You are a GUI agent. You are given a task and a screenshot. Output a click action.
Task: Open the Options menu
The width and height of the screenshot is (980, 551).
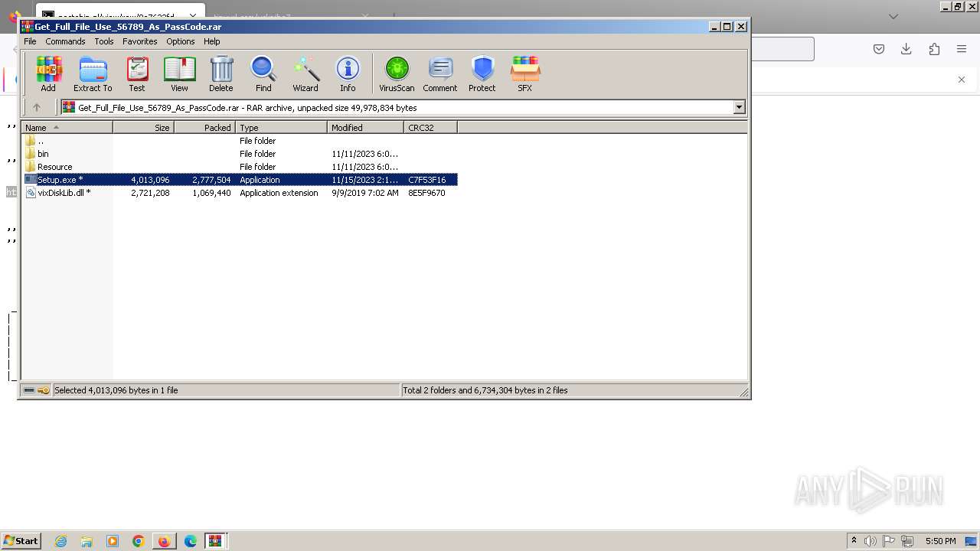181,41
